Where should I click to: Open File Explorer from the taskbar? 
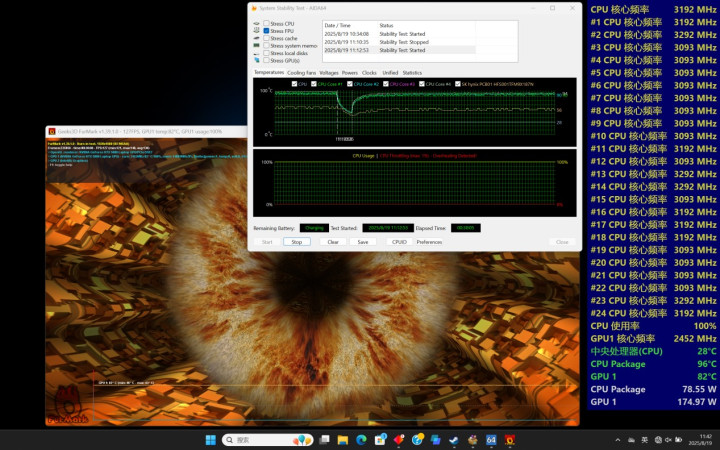(x=343, y=440)
